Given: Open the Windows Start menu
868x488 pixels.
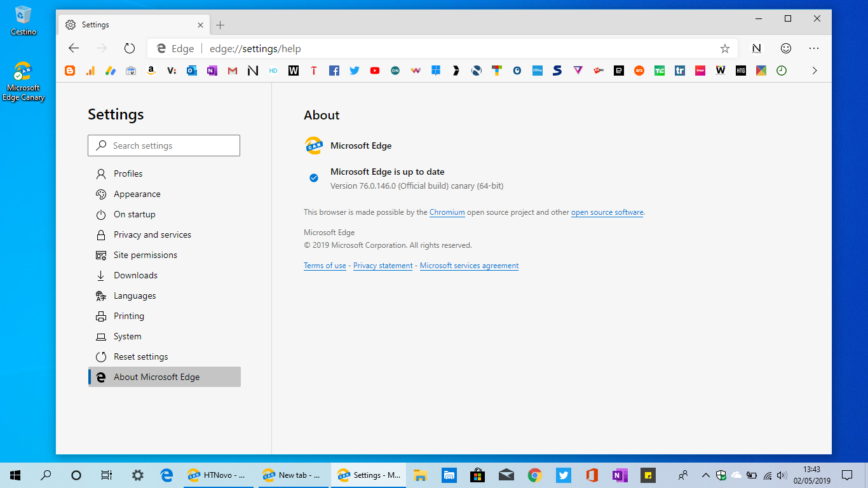Looking at the screenshot, I should pyautogui.click(x=15, y=475).
